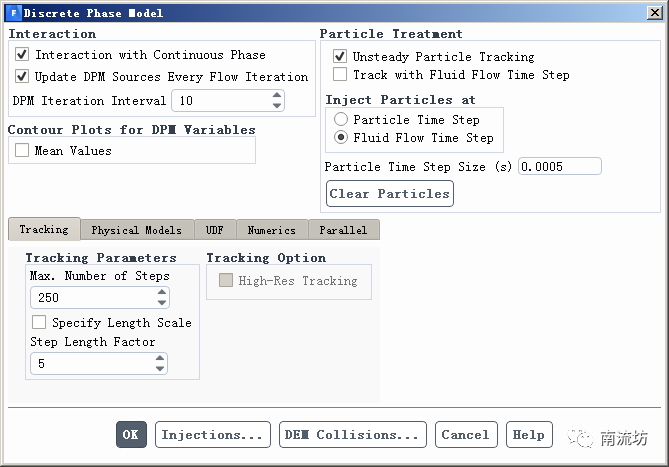Increase DPM Iteration Interval with up arrow
The image size is (669, 467).
coord(277,96)
